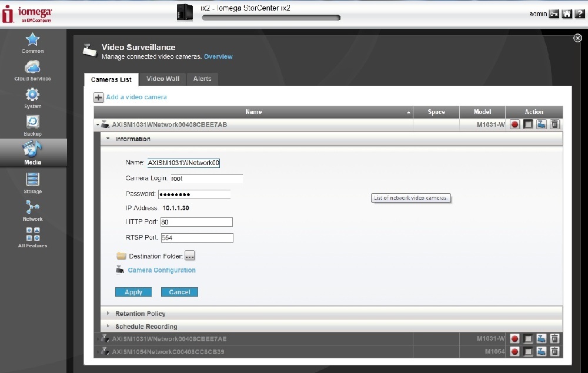Open the System gear section
This screenshot has height=373, width=588.
point(32,95)
